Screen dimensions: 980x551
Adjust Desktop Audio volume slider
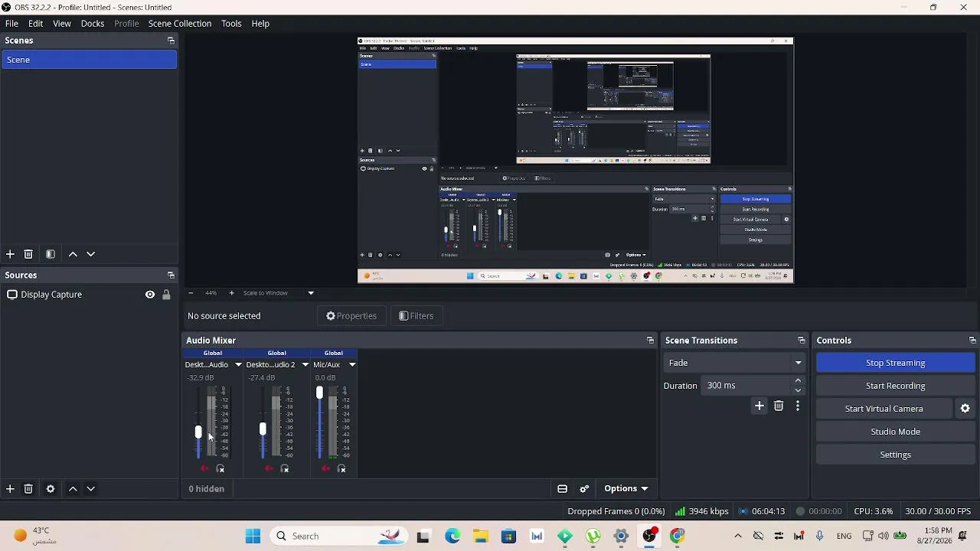[x=198, y=432]
